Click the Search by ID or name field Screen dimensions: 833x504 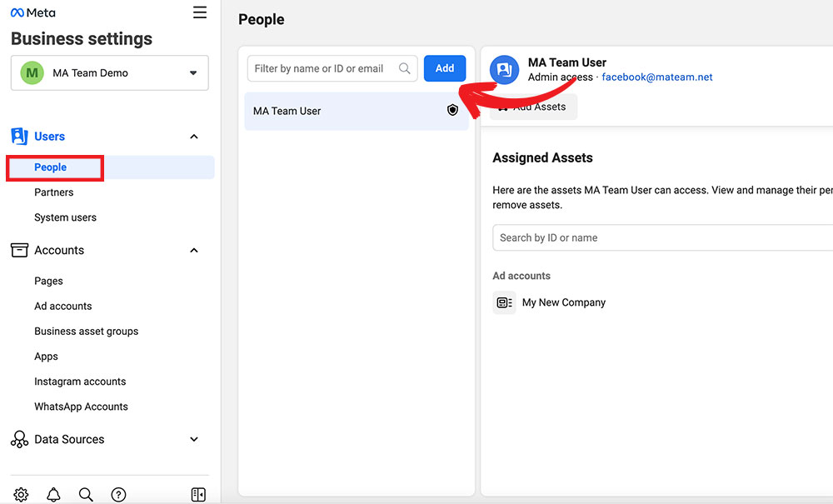(x=658, y=237)
